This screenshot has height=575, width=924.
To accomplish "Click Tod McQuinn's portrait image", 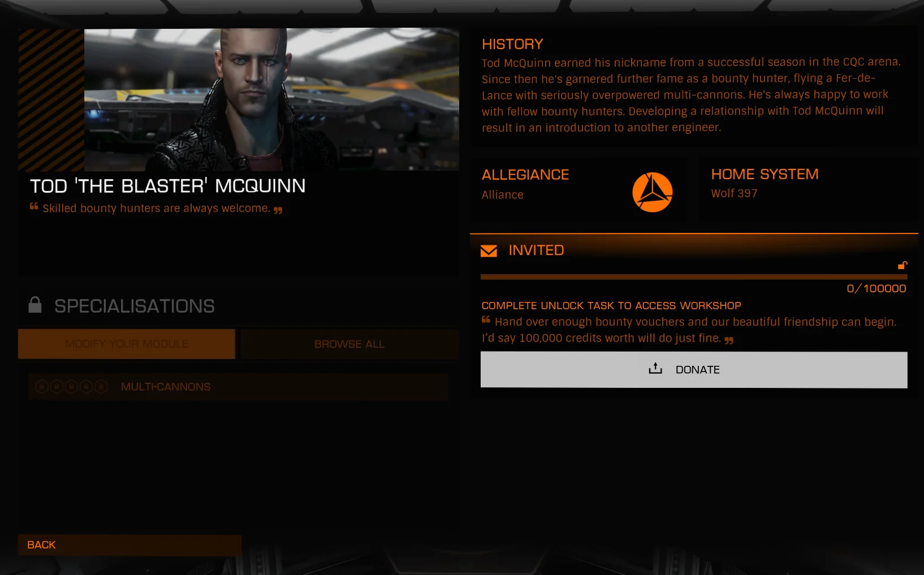I will pyautogui.click(x=271, y=100).
